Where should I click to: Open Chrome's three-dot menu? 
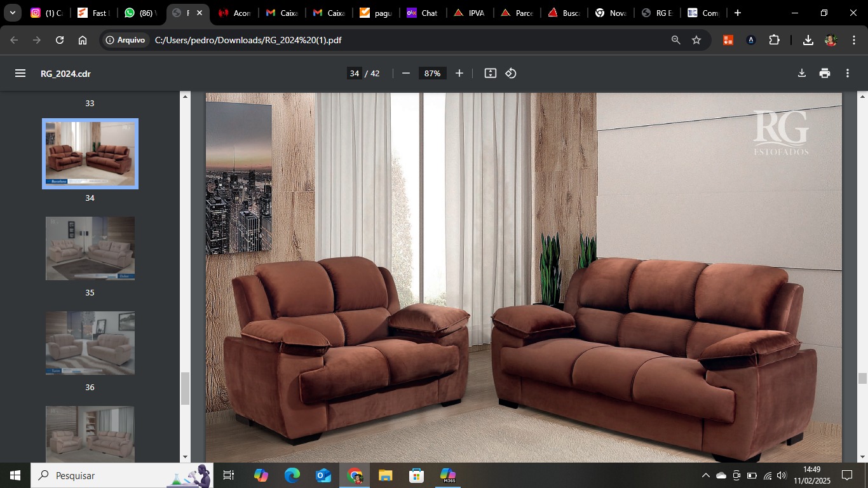pos(853,40)
